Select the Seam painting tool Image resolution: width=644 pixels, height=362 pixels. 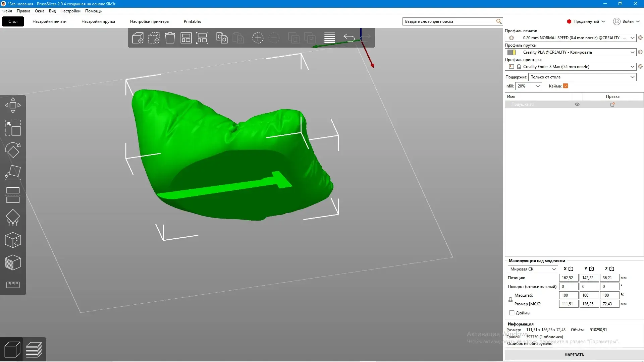coord(13,240)
